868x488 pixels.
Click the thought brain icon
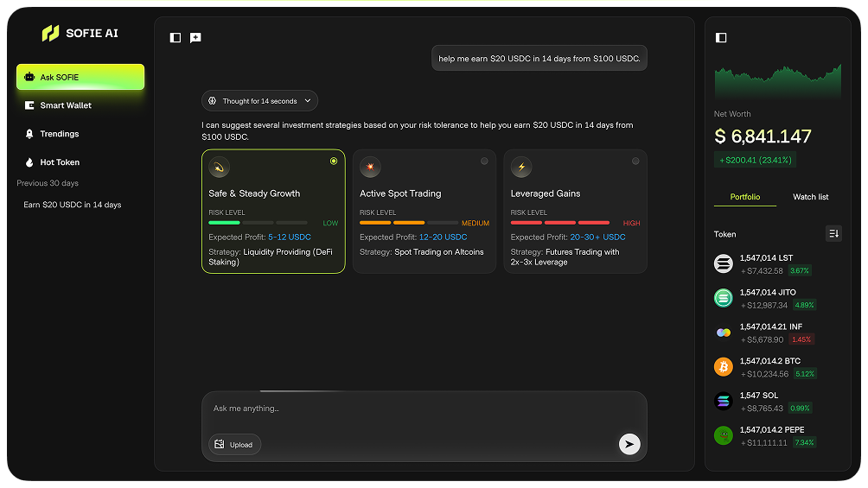(x=212, y=101)
